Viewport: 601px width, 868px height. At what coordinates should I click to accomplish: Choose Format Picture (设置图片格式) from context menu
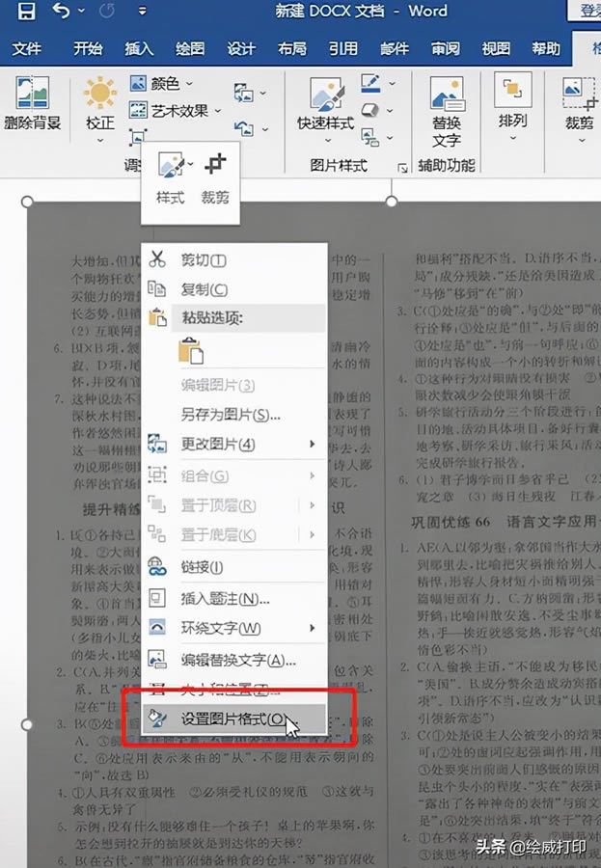click(x=232, y=719)
